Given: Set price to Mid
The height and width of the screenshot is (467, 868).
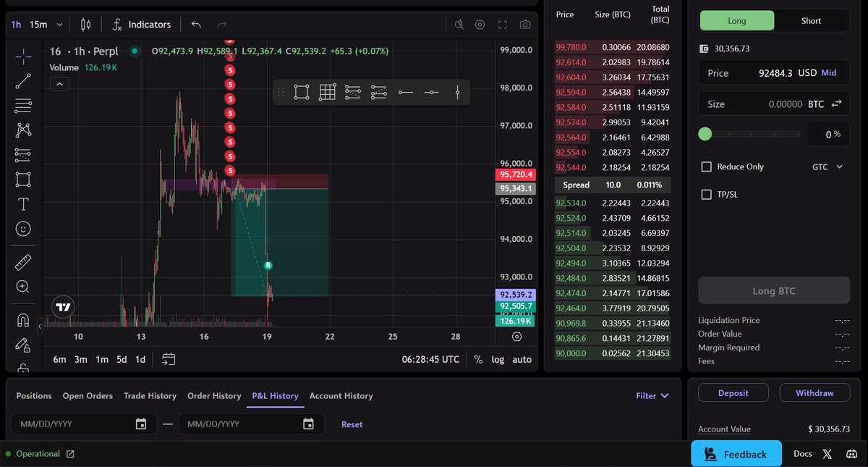Looking at the screenshot, I should pos(829,73).
